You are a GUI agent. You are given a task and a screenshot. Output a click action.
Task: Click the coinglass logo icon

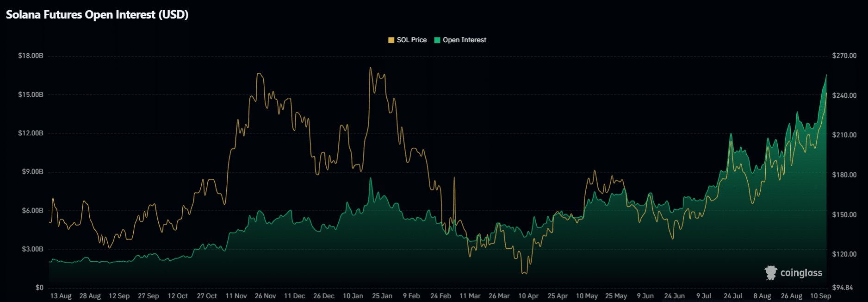pyautogui.click(x=770, y=273)
